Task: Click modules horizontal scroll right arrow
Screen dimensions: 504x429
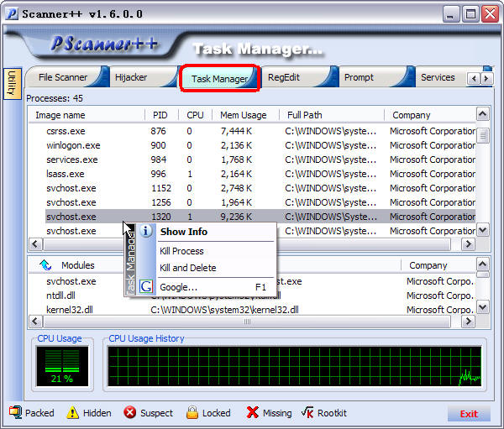Action: 468,322
